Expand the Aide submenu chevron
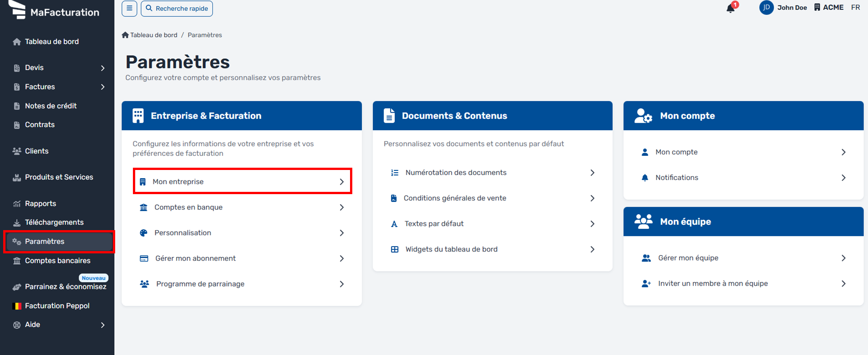The image size is (868, 355). 103,325
